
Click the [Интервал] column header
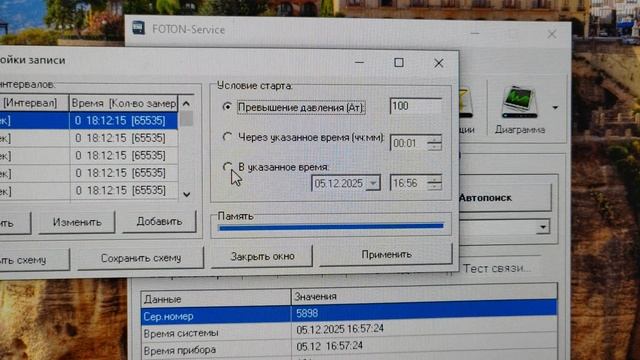point(34,103)
